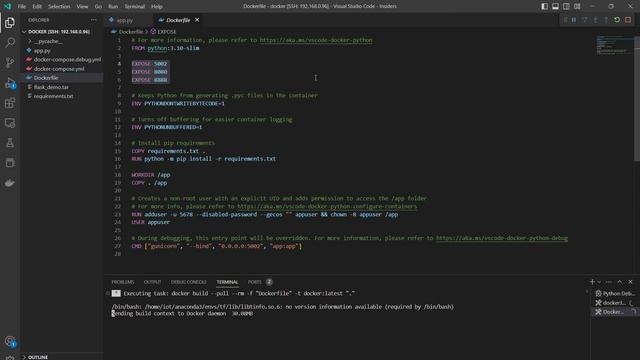Open the Run and Debug view

(10, 83)
